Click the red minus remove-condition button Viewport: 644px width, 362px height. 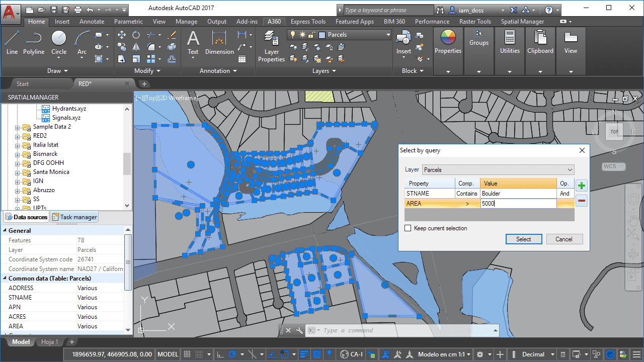(x=582, y=201)
